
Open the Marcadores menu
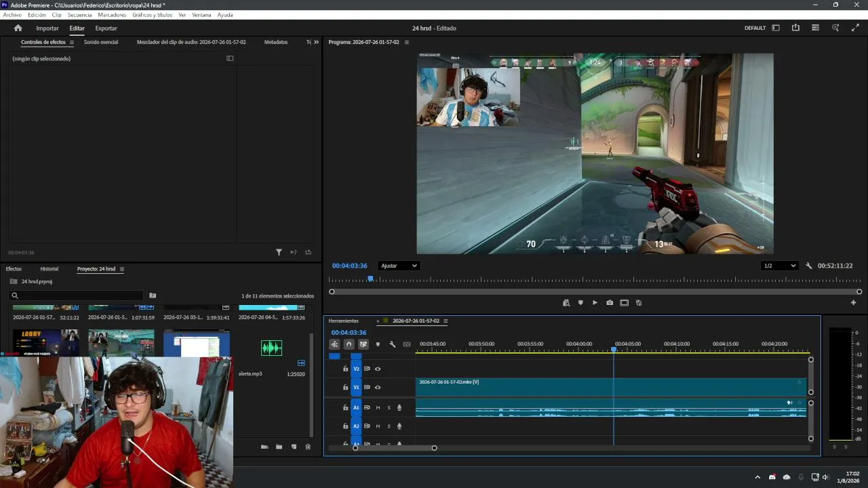point(112,15)
